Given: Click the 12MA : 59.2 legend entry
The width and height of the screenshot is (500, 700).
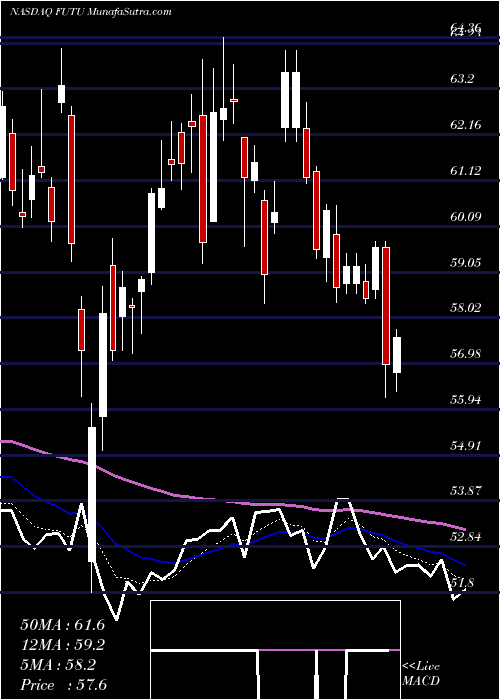Looking at the screenshot, I should 62,645.
